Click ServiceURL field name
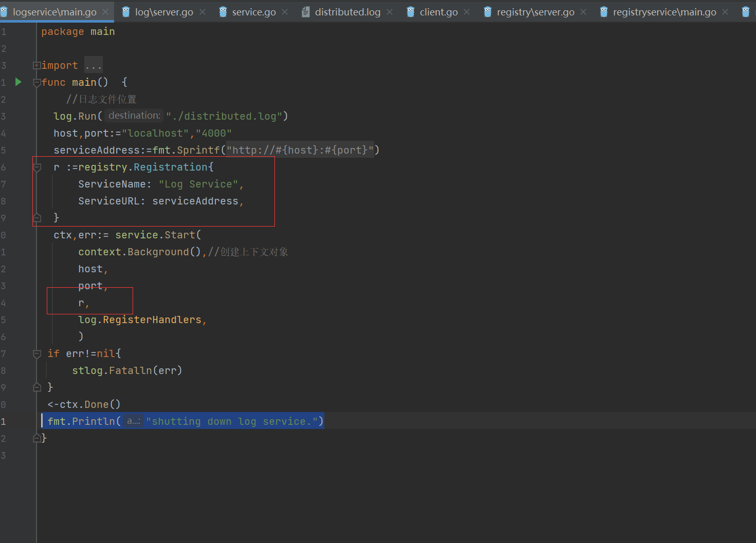The height and width of the screenshot is (543, 756). pyautogui.click(x=109, y=201)
